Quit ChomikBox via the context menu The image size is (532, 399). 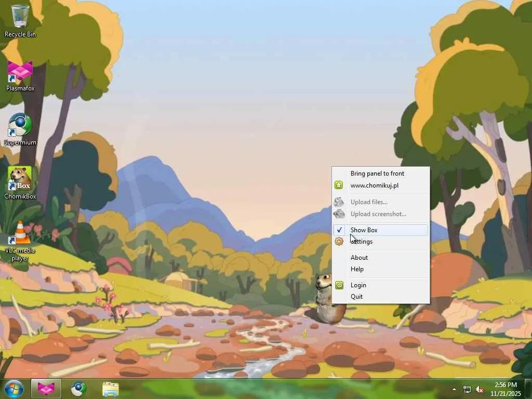click(x=381, y=297)
